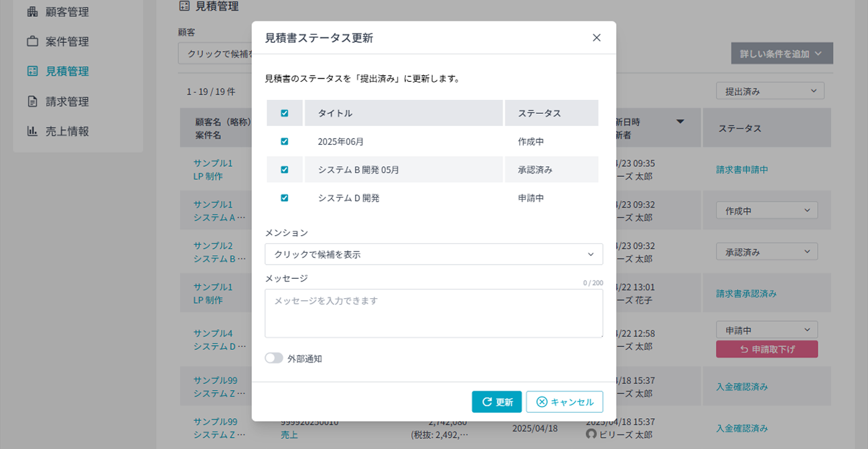Click the sort arrow in the date column header
Image resolution: width=868 pixels, height=449 pixels.
[680, 122]
